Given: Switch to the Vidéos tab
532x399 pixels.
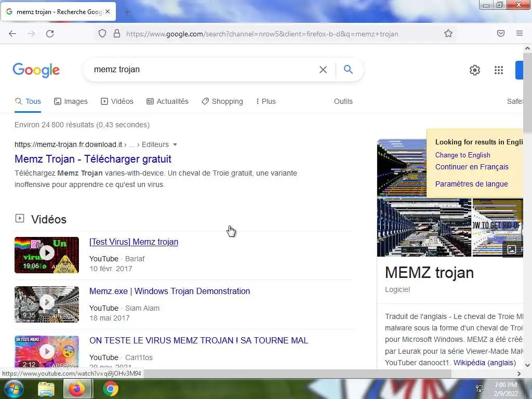Looking at the screenshot, I should coord(117,101).
